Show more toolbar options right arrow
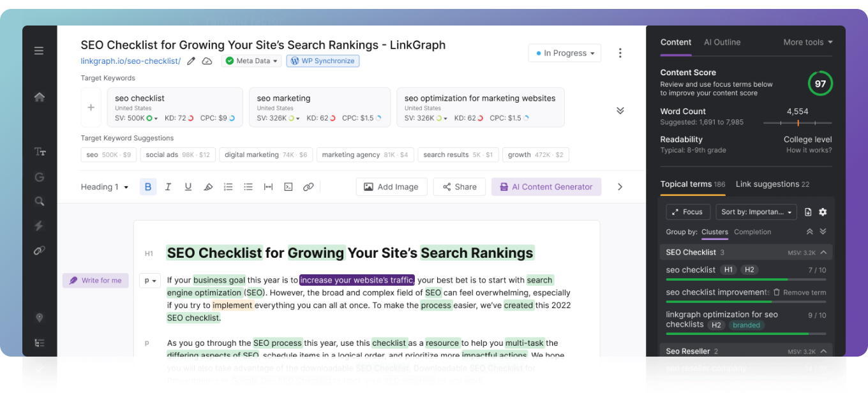868x400 pixels. [620, 187]
